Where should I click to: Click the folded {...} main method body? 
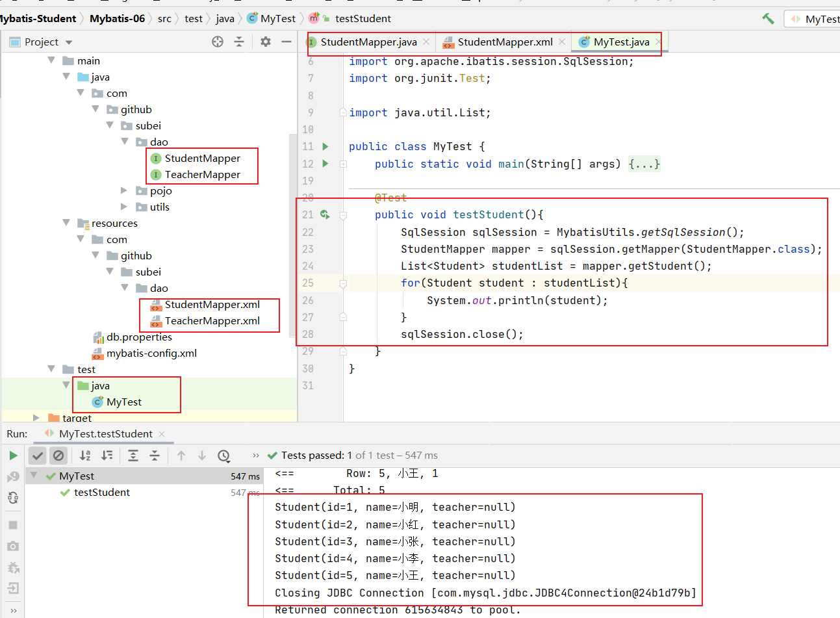tap(644, 164)
